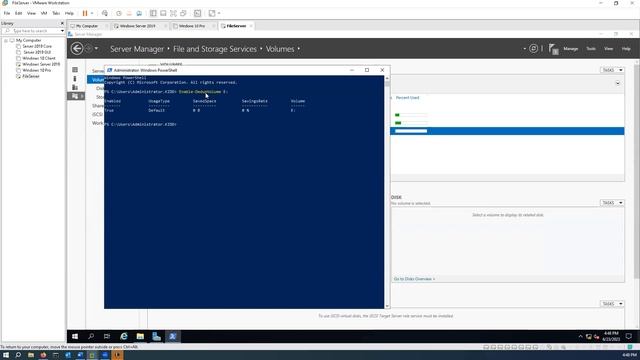The width and height of the screenshot is (640, 360).
Task: Click guest taskbar search icon
Action: [91, 336]
